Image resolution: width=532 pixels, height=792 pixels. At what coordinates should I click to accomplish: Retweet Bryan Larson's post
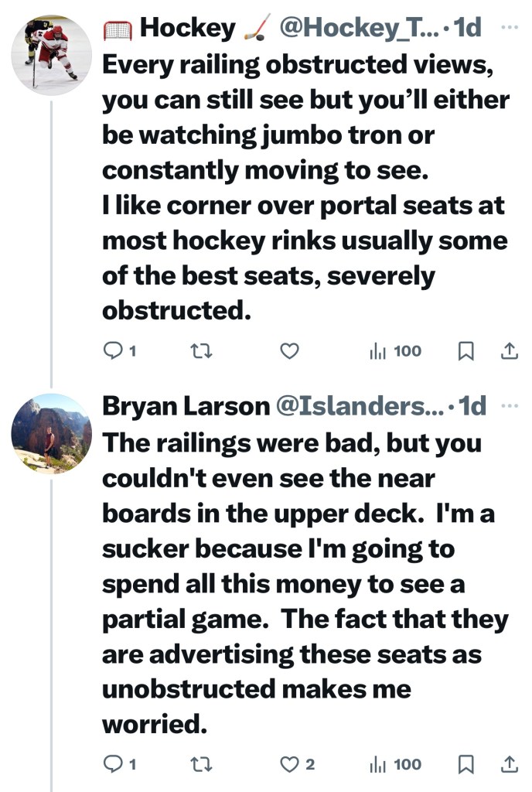pos(201,764)
